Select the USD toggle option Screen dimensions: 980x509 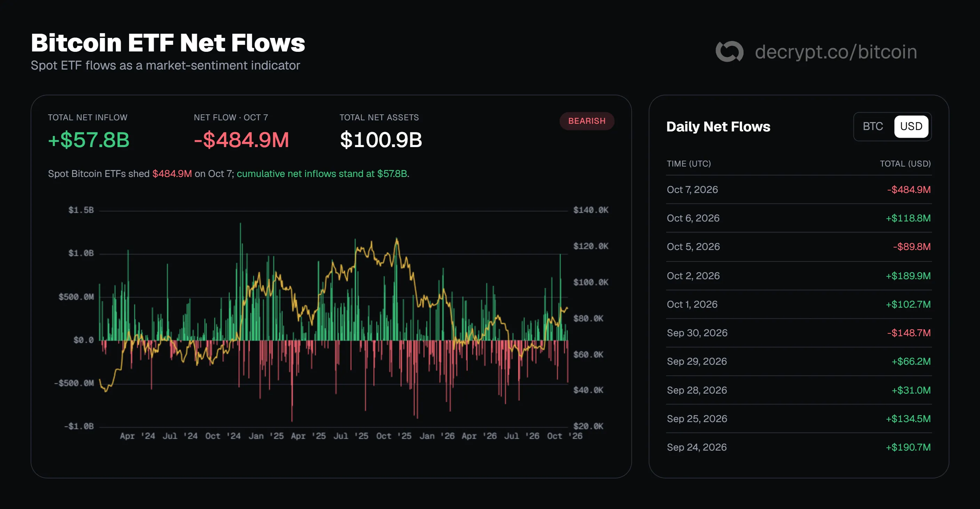tap(911, 126)
